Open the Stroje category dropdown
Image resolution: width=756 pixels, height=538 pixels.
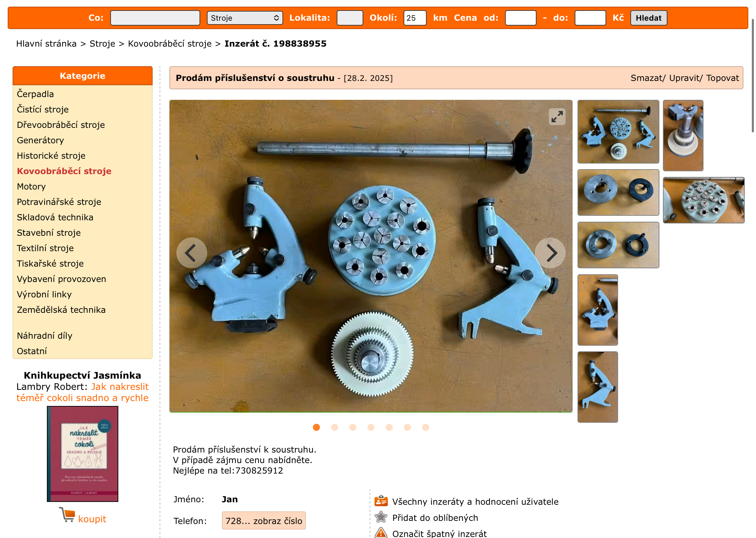click(x=245, y=18)
